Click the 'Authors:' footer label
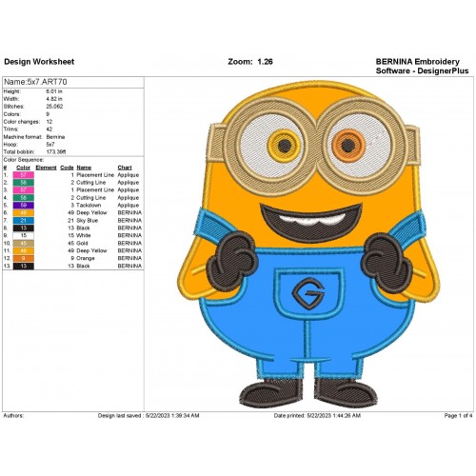Image resolution: width=476 pixels, height=476 pixels. (13, 416)
